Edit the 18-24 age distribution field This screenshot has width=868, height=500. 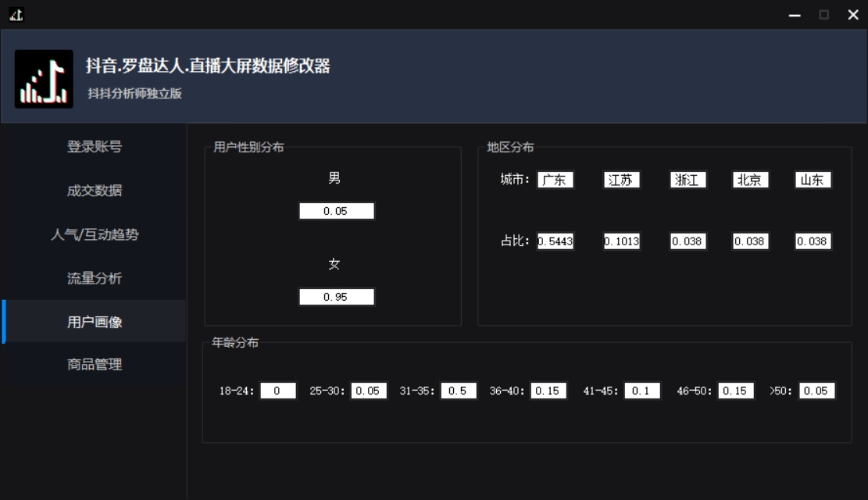278,391
